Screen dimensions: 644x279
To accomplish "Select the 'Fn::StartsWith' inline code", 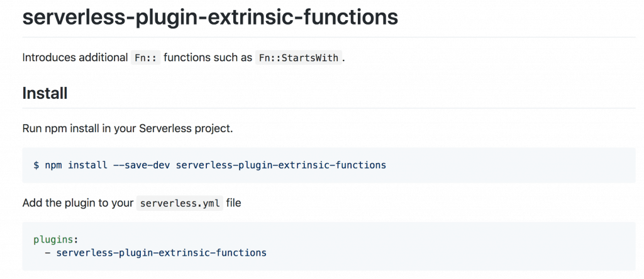I will point(298,58).
